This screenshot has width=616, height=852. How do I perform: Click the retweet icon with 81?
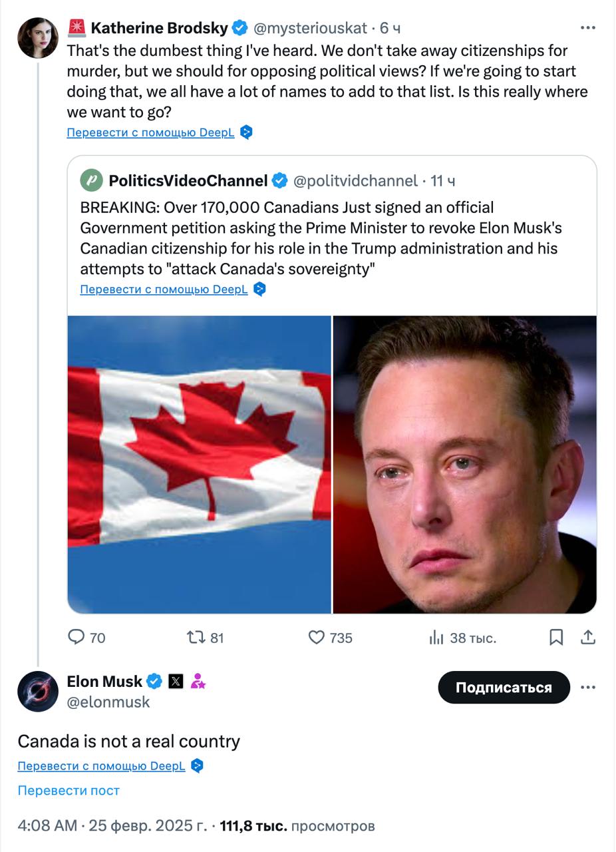(196, 638)
